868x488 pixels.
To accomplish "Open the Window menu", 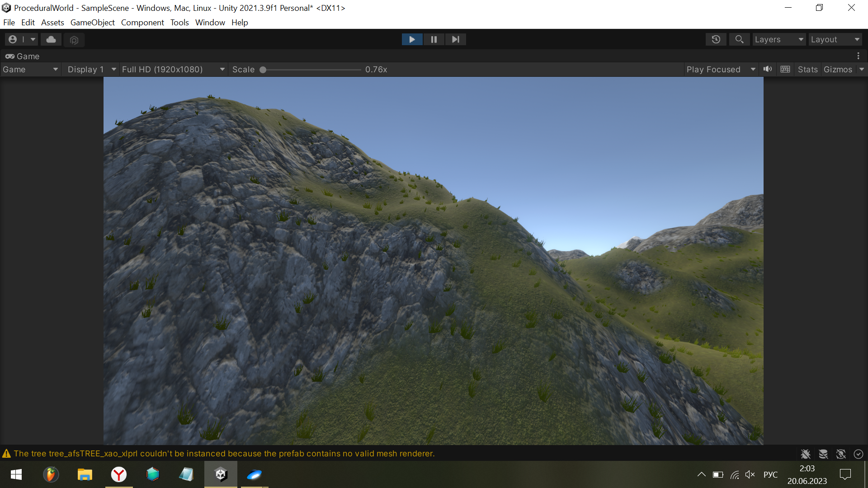I will [x=210, y=23].
